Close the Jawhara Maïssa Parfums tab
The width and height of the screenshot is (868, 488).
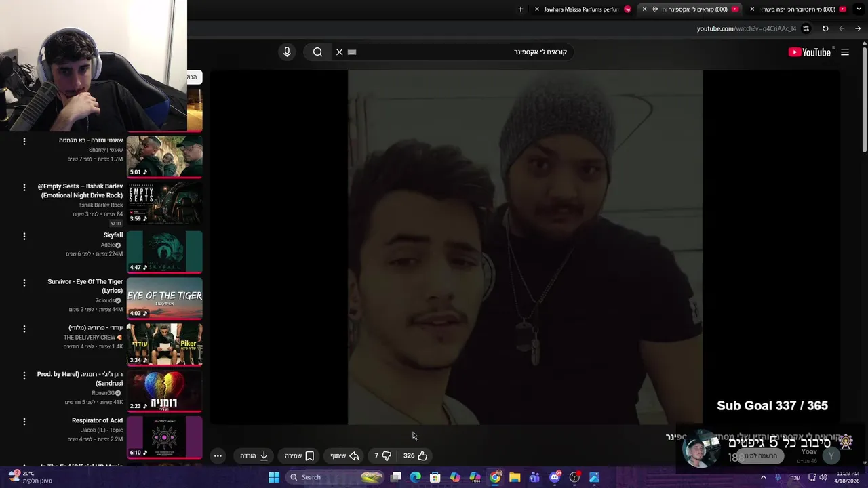tap(537, 9)
